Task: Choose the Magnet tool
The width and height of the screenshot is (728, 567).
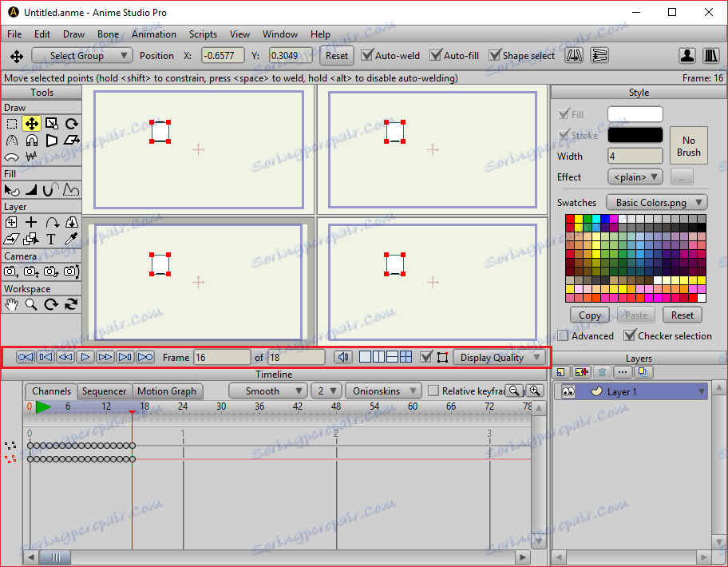Action: [x=31, y=141]
